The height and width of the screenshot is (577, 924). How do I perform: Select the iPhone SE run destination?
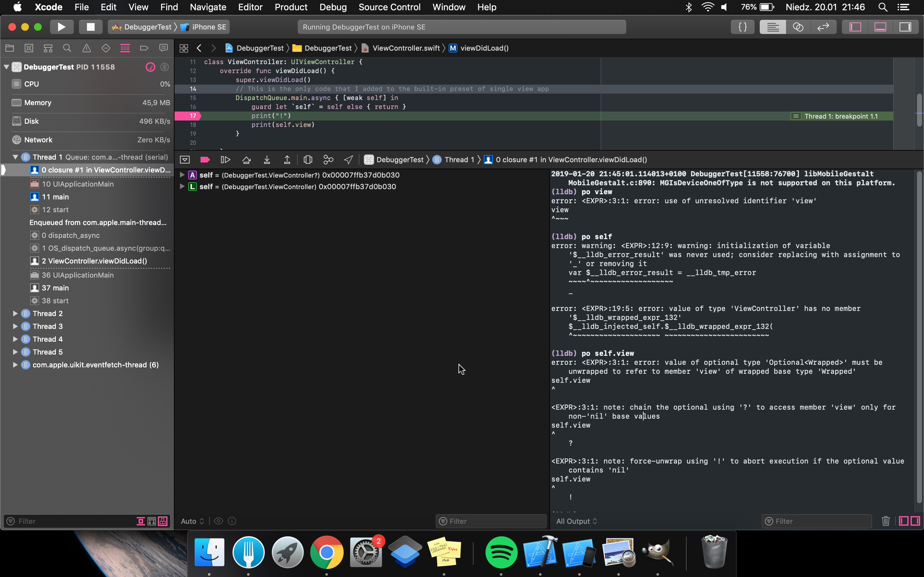209,27
